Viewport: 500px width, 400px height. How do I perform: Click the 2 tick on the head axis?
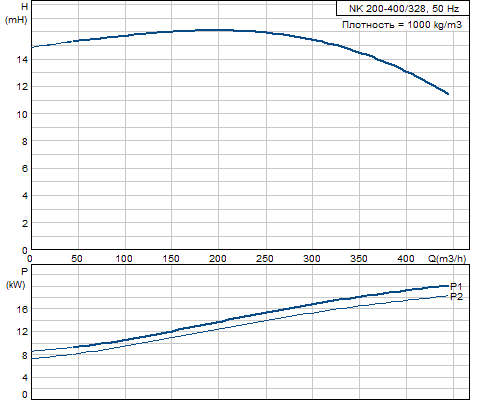[x=25, y=224]
